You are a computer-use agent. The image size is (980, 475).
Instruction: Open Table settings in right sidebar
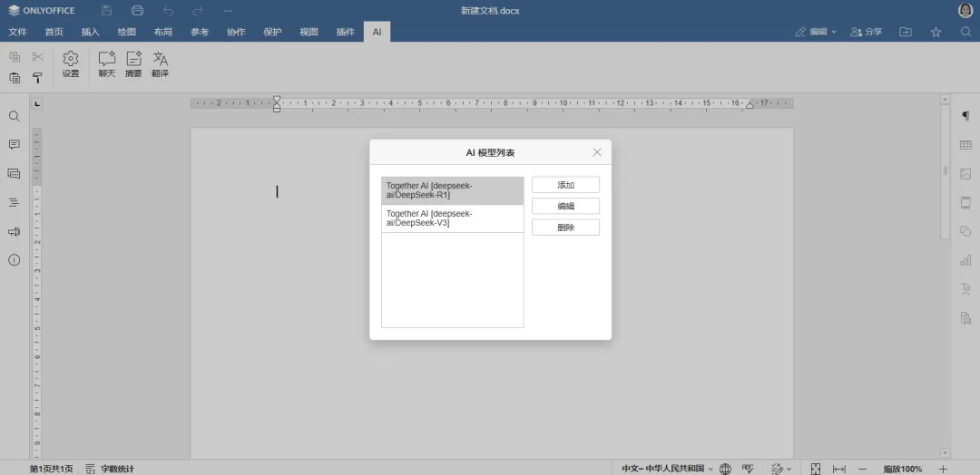965,145
